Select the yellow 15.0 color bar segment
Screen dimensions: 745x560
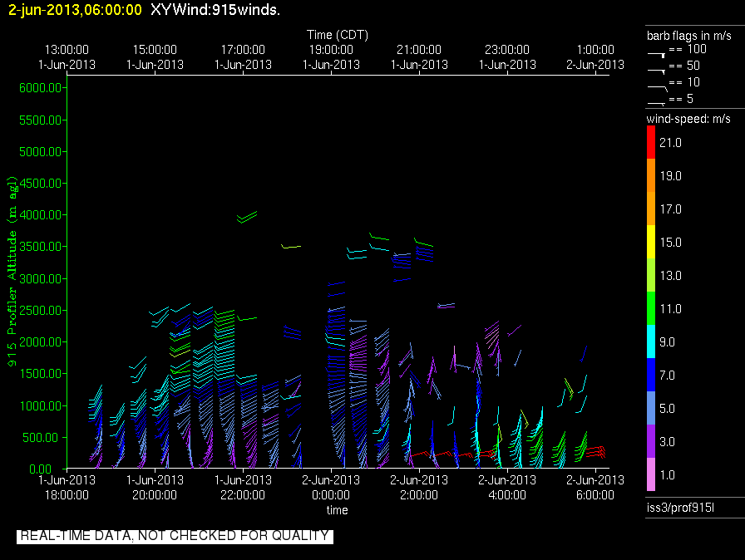coord(651,242)
